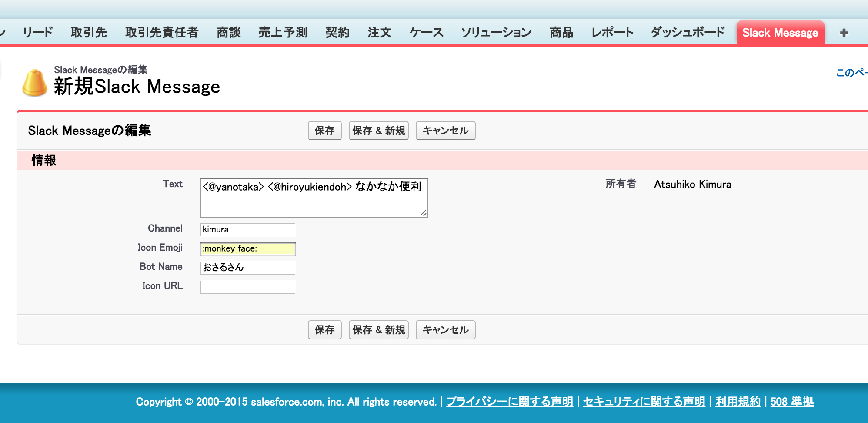Select the レポート tab

coord(612,32)
